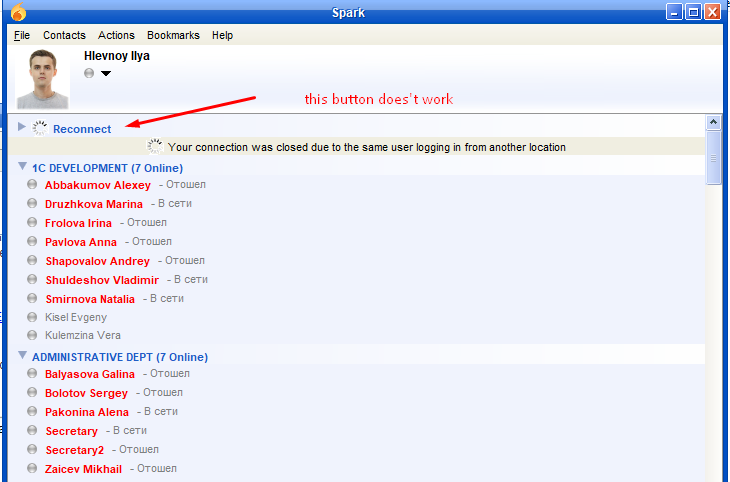The width and height of the screenshot is (730, 482).
Task: Click status icon beside Secretary
Action: click(32, 430)
